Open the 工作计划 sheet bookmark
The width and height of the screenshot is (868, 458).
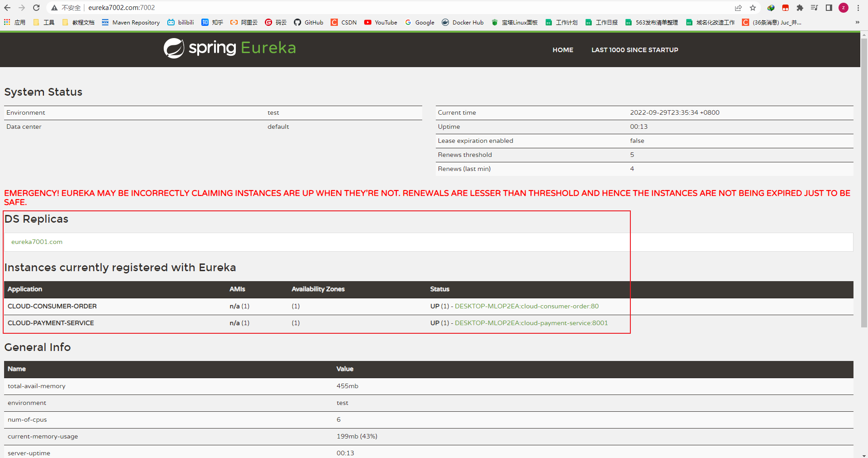click(561, 22)
